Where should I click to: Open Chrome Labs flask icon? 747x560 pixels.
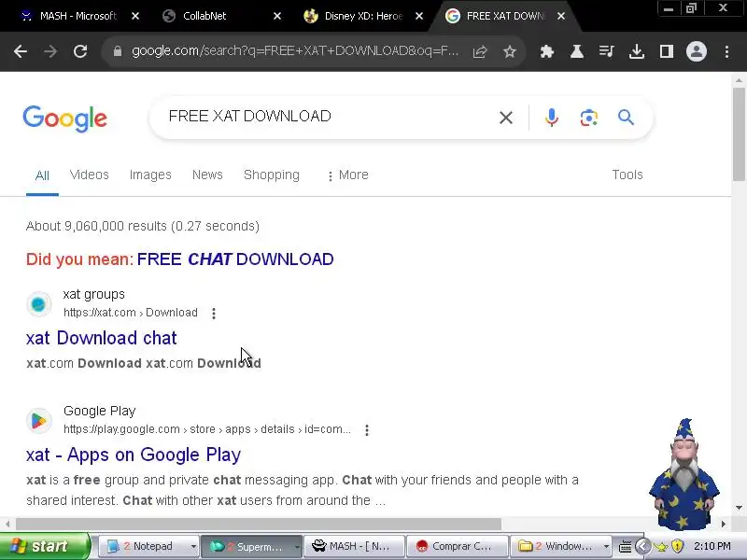pyautogui.click(x=577, y=51)
